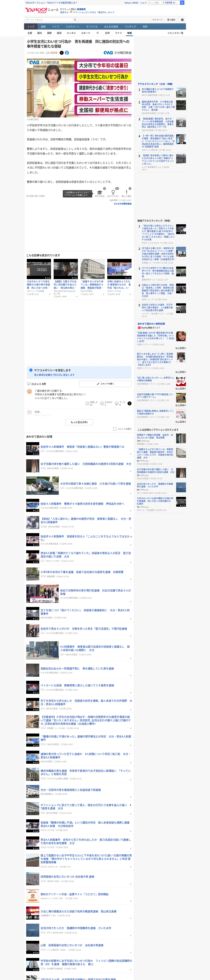Open the article comment count bubble icon
This screenshot has width=210, height=980.
pos(48,53)
